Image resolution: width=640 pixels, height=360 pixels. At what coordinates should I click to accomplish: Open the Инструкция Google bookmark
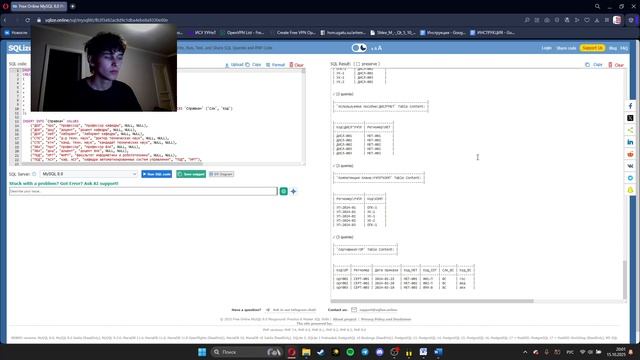pos(443,33)
